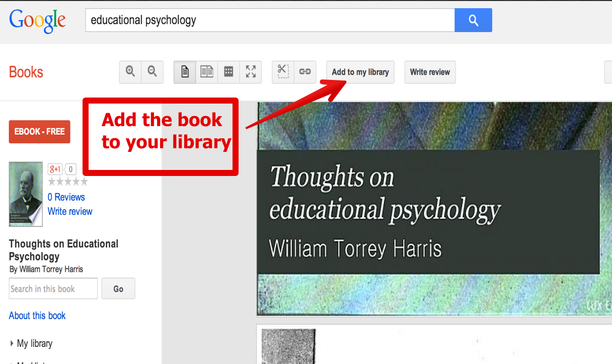Image resolution: width=612 pixels, height=364 pixels.
Task: Select the Zoom In magnifier icon
Action: pyautogui.click(x=130, y=72)
